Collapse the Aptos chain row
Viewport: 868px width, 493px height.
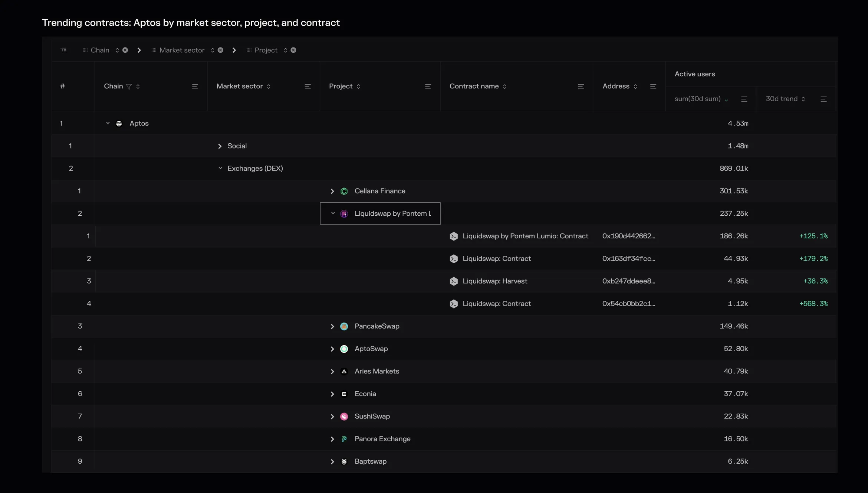[108, 123]
